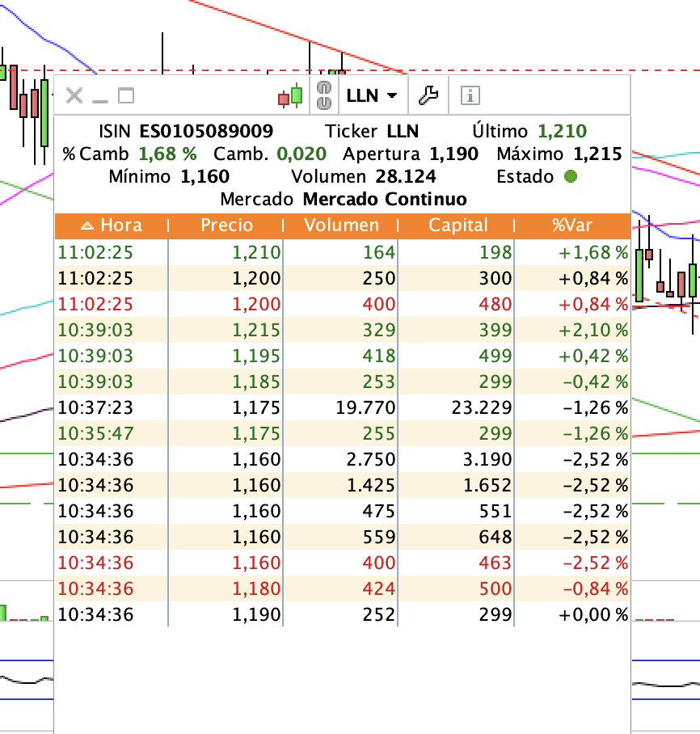This screenshot has height=734, width=700.
Task: Select the row with volume 2.750
Action: tap(342, 459)
